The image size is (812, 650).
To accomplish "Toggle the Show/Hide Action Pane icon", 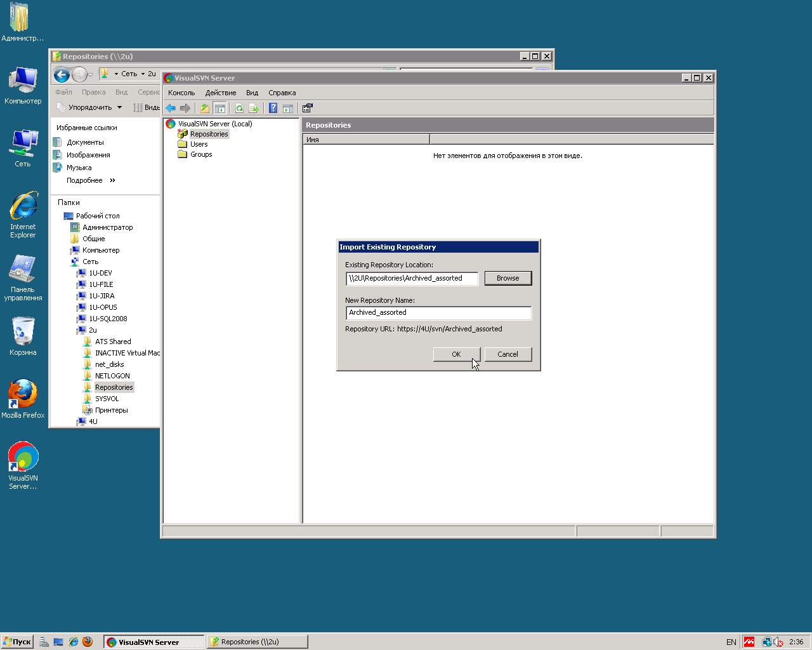I will click(288, 108).
